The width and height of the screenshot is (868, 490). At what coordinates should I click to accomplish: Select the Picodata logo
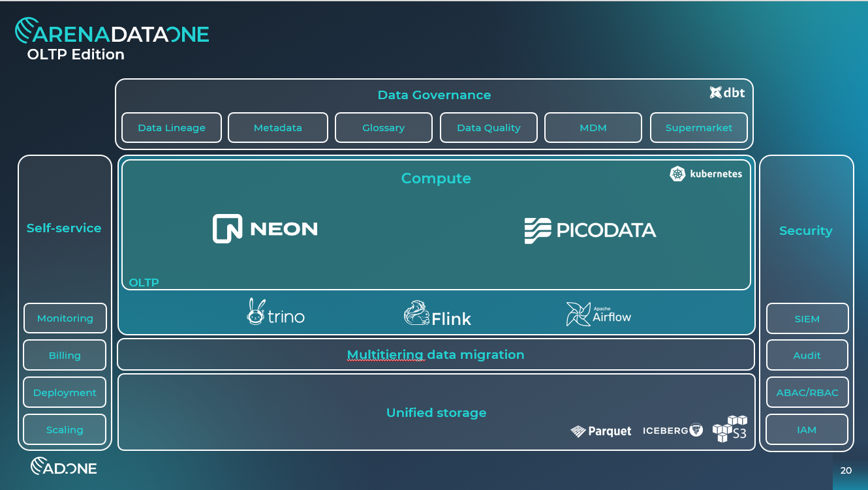590,230
